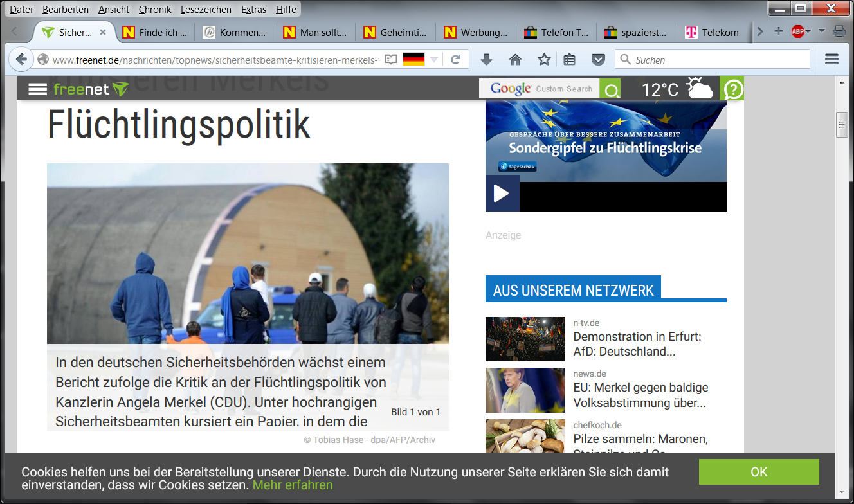Screen dimensions: 854x504
Task: Click the '© Tobias Hase - dpa/AFP/Archiv' credit
Action: (x=370, y=440)
